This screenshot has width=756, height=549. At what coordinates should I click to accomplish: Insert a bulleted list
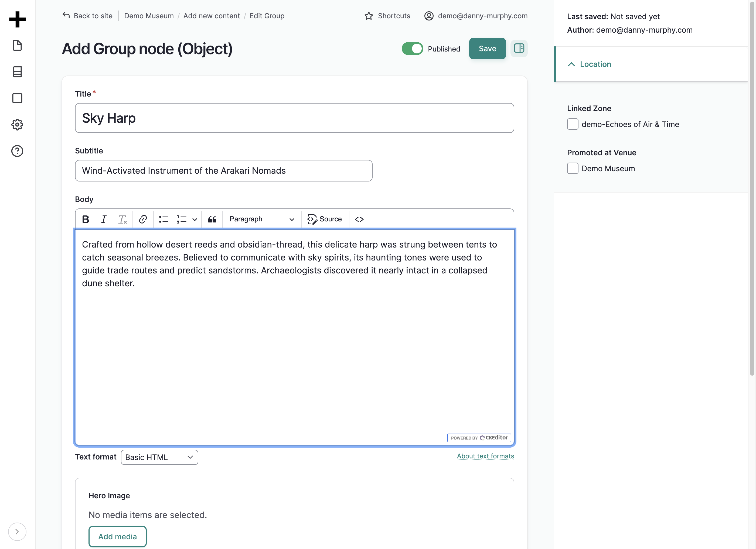[164, 219]
